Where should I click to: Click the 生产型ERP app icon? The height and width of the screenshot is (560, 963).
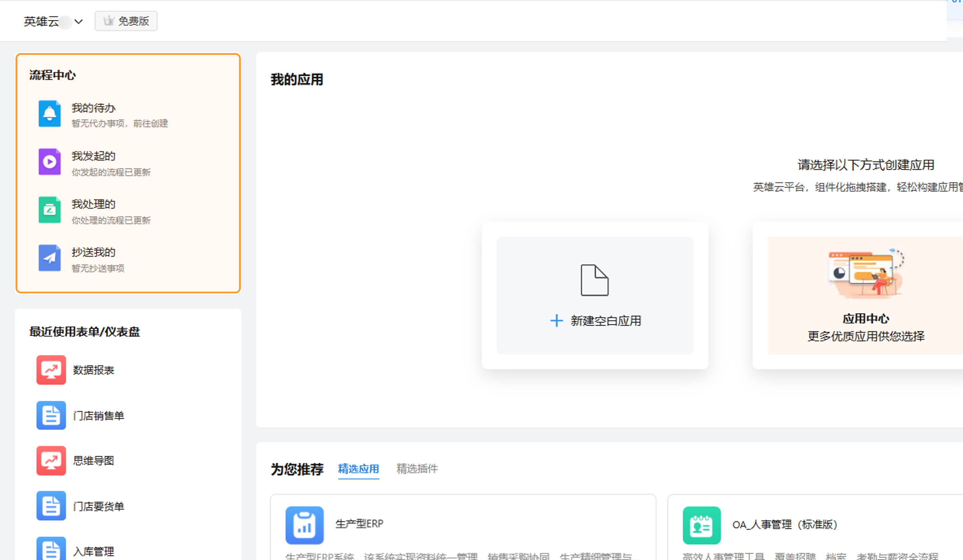304,525
